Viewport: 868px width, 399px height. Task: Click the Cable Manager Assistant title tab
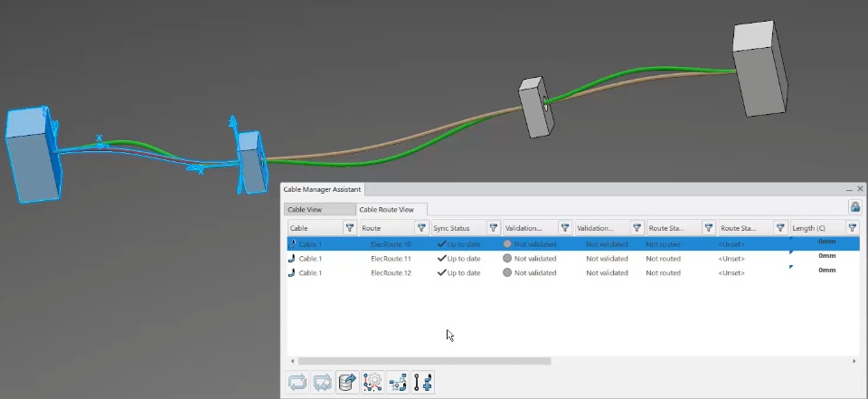click(x=322, y=189)
